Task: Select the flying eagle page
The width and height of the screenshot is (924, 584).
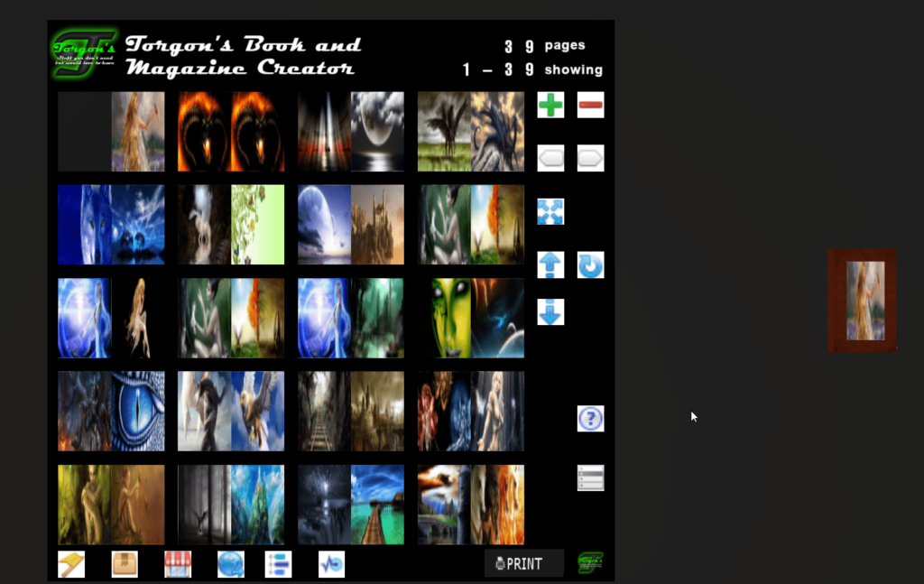Action: click(257, 412)
